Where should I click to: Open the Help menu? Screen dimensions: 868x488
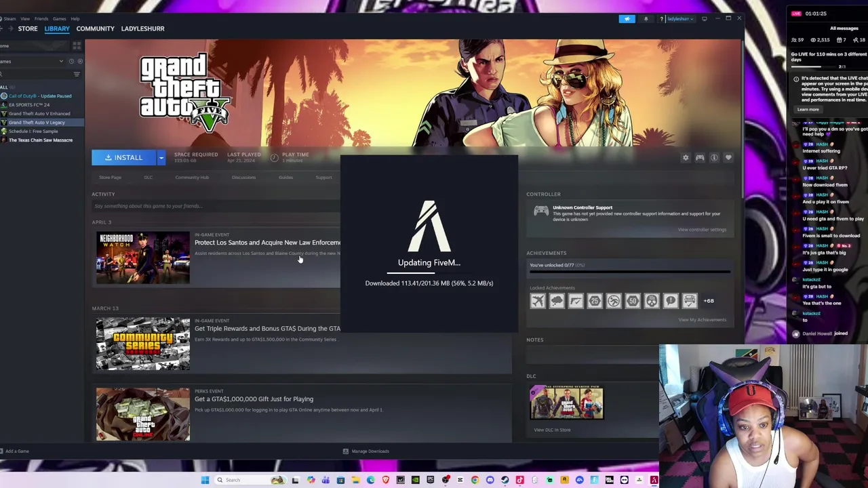click(75, 19)
